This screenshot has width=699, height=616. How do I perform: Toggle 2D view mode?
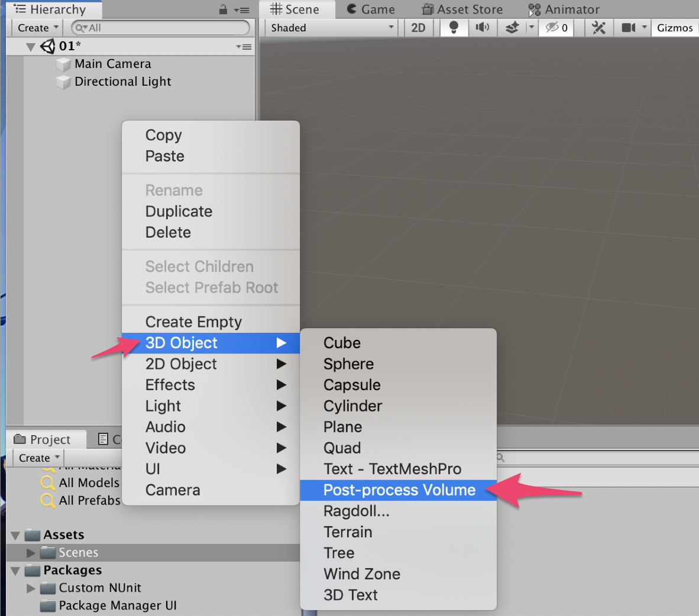[x=418, y=28]
